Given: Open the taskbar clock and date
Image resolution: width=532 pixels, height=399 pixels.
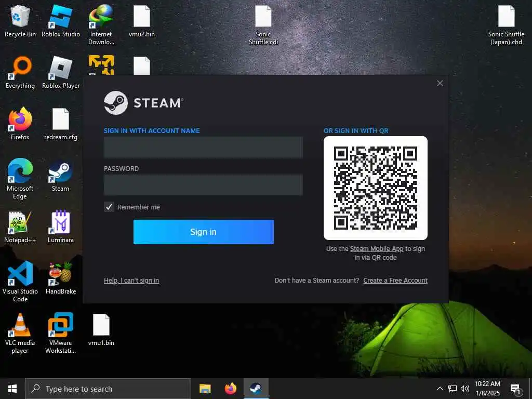Looking at the screenshot, I should [487, 389].
